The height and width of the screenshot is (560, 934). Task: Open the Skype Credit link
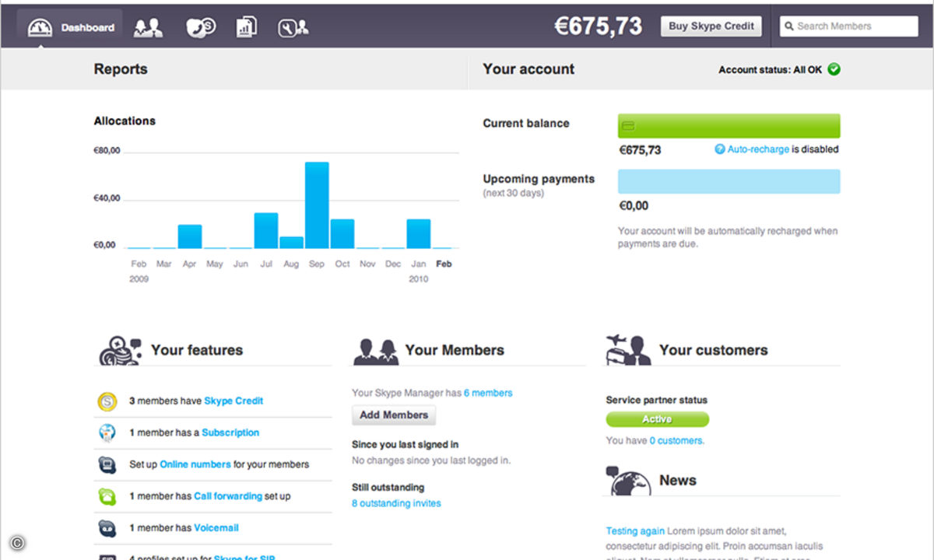(x=233, y=401)
